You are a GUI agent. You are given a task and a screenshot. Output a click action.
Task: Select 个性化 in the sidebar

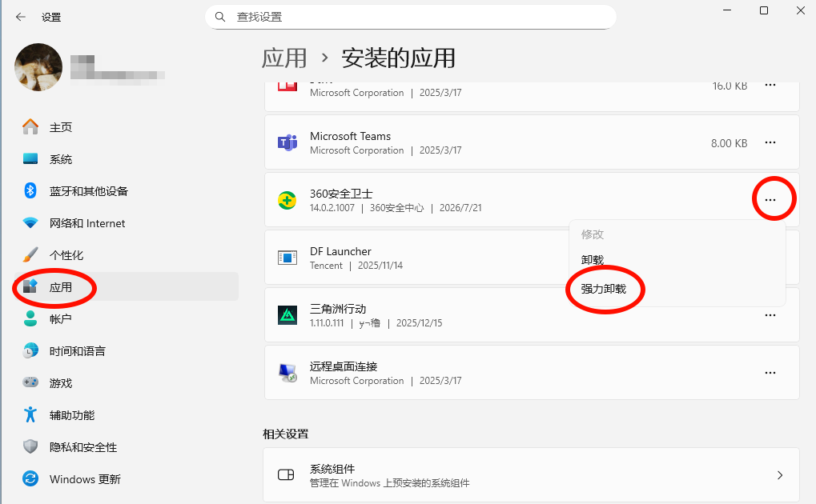(x=126, y=255)
